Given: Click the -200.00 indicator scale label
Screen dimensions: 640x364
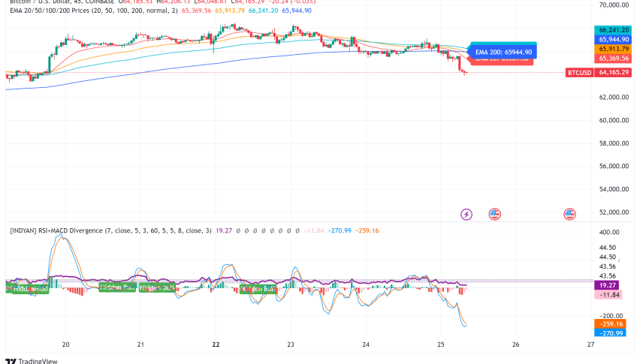Looking at the screenshot, I should click(x=611, y=316).
